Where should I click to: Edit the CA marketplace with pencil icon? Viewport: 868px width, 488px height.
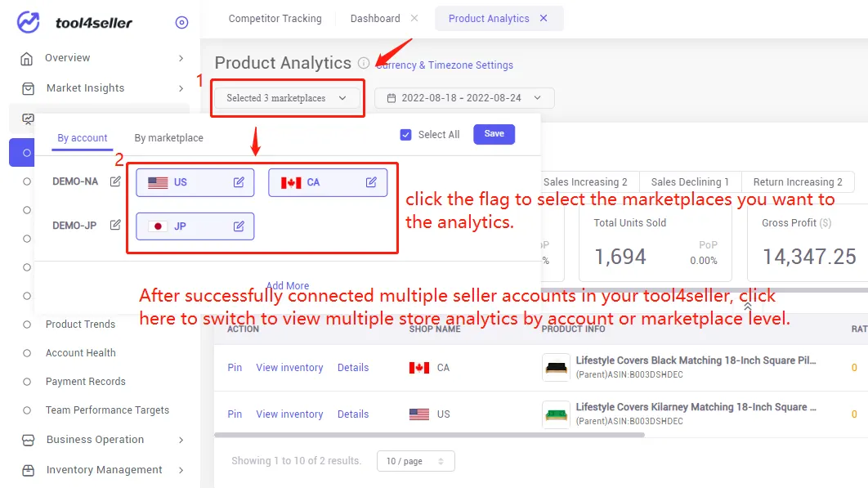[x=371, y=182]
